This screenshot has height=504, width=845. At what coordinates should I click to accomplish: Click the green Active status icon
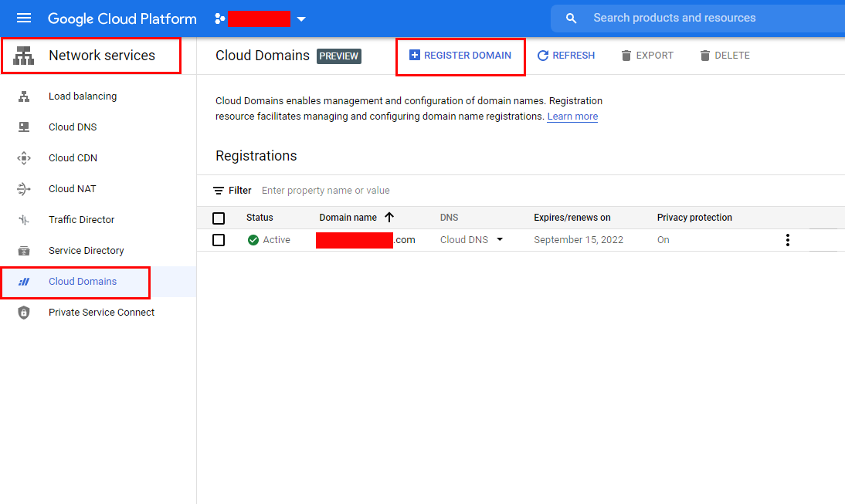click(x=253, y=239)
